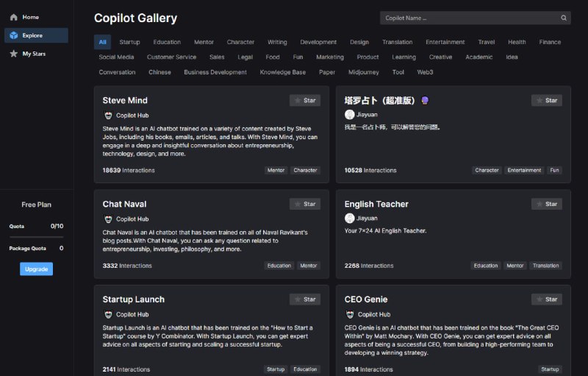This screenshot has width=588, height=376.
Task: Star the Steve Mind copilot
Action: tap(304, 100)
